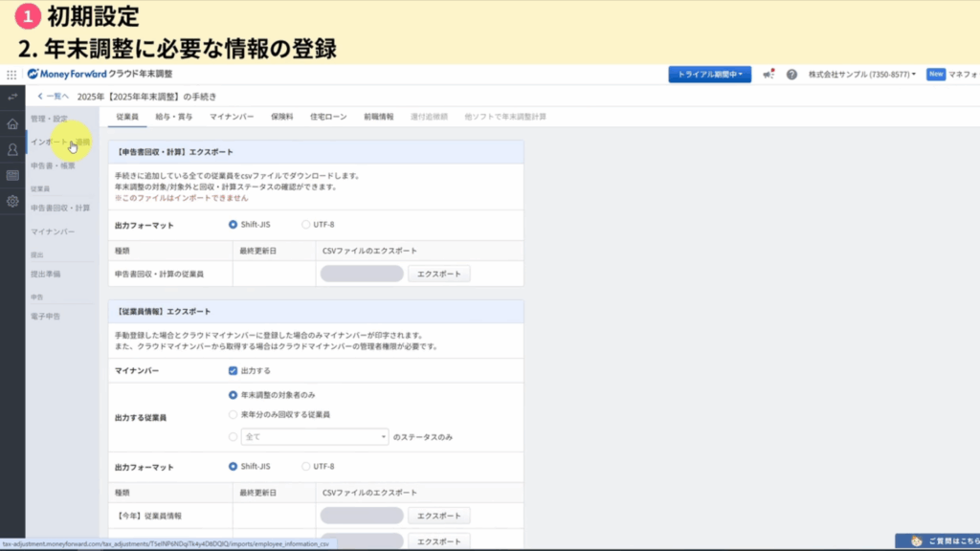
Task: Switch to the 給与・賞与 tab
Action: click(174, 117)
